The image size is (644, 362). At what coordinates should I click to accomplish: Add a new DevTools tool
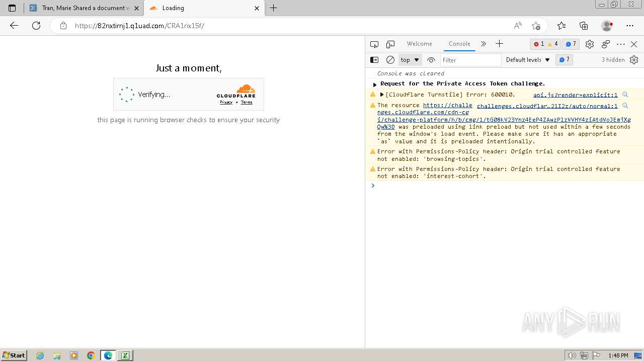[x=499, y=44]
